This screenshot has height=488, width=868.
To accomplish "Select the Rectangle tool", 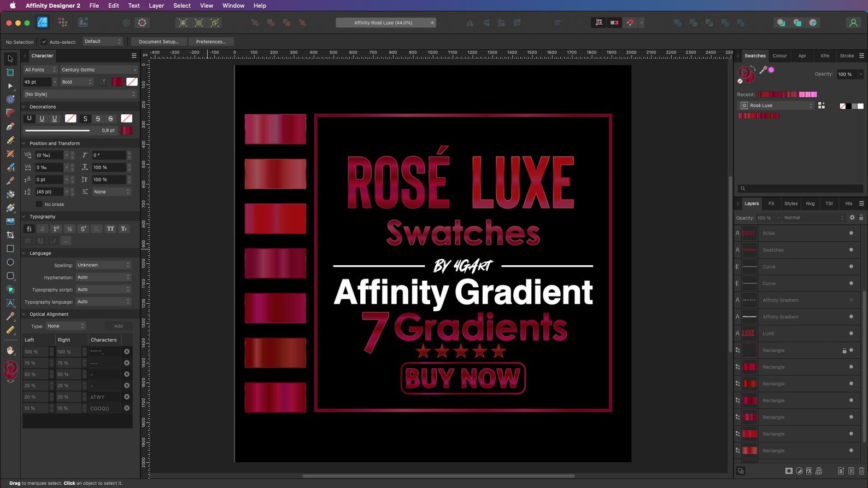I will [10, 248].
